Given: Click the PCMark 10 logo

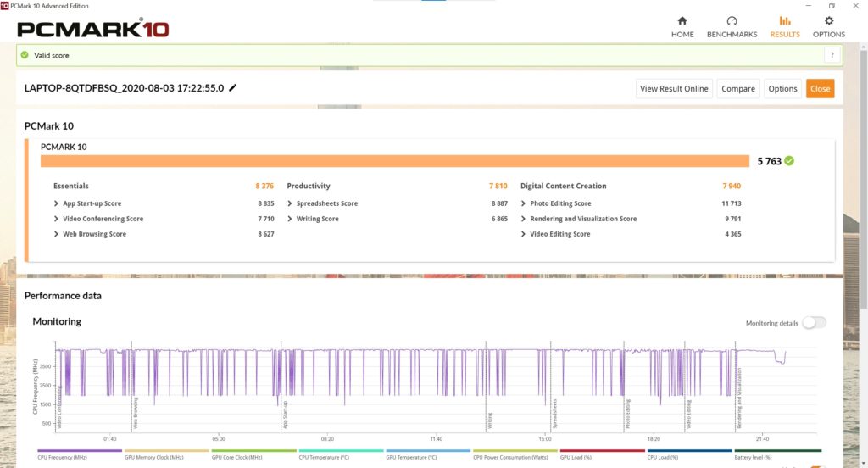Looking at the screenshot, I should 93,29.
